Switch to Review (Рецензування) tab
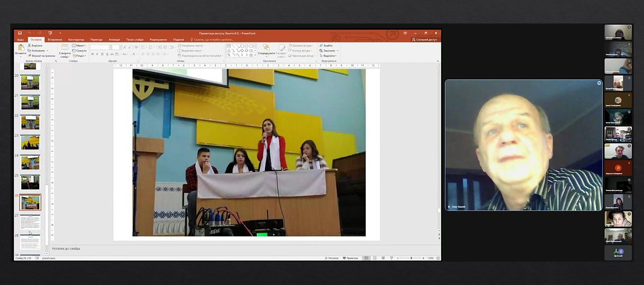644x285 pixels. coord(158,40)
